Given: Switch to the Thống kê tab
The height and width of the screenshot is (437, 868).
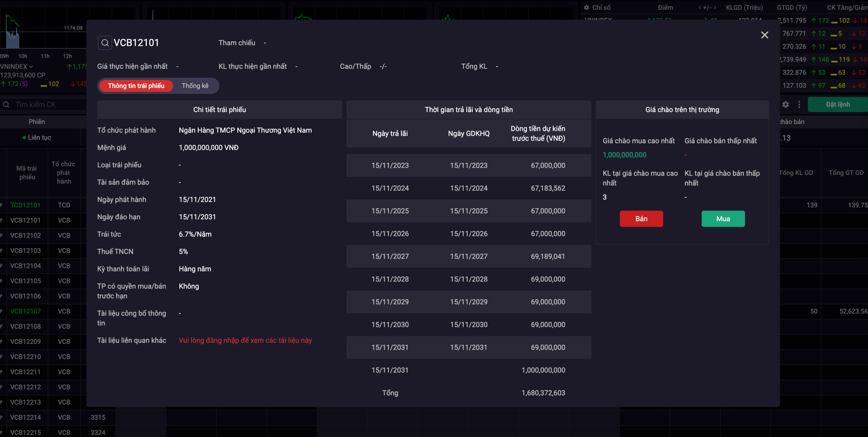Looking at the screenshot, I should click(x=195, y=86).
